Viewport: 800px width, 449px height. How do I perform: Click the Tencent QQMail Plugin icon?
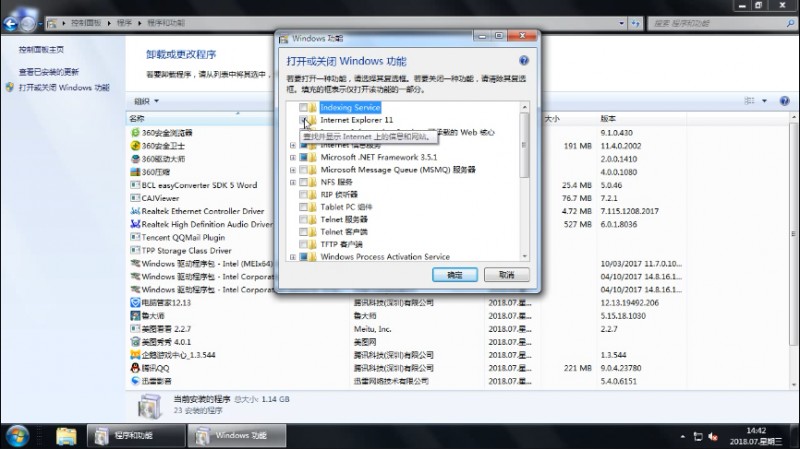coord(135,237)
